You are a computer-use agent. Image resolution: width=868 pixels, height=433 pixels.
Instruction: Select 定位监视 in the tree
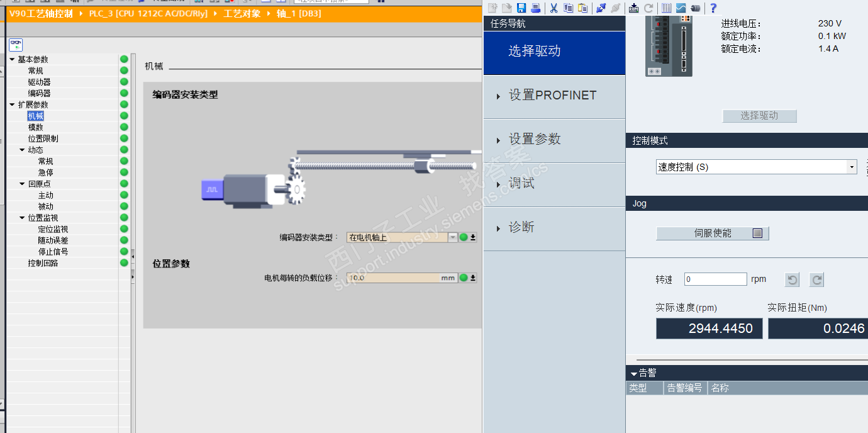(x=53, y=229)
